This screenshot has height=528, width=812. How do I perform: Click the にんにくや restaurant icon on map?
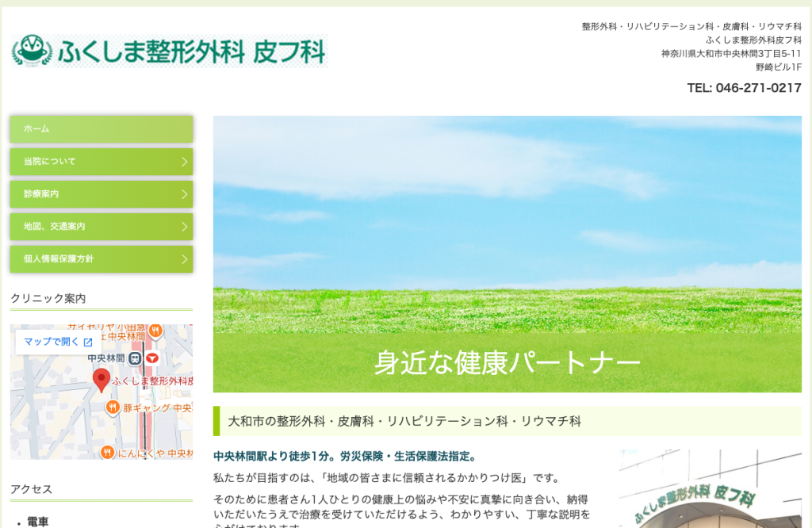coord(107,453)
